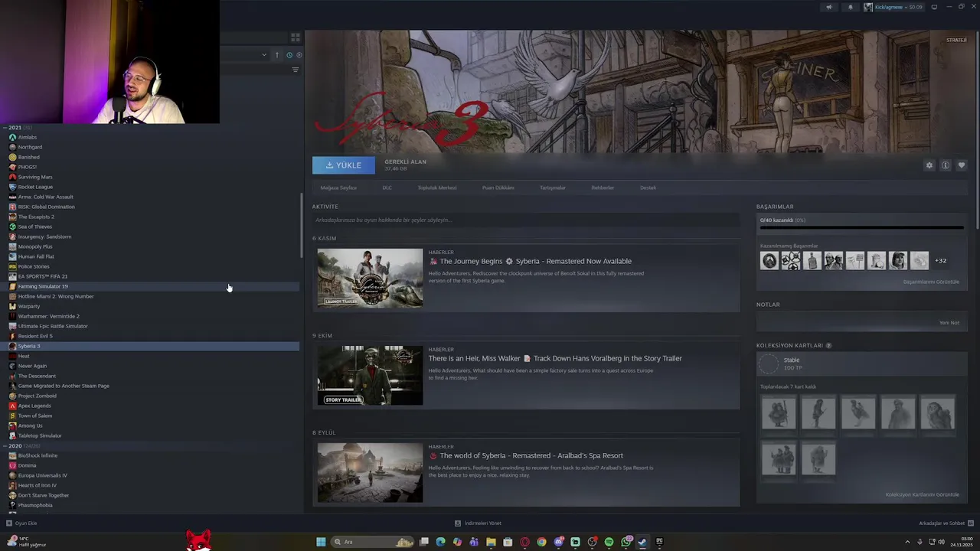Show hidden system tray icons chevron

pos(908,542)
